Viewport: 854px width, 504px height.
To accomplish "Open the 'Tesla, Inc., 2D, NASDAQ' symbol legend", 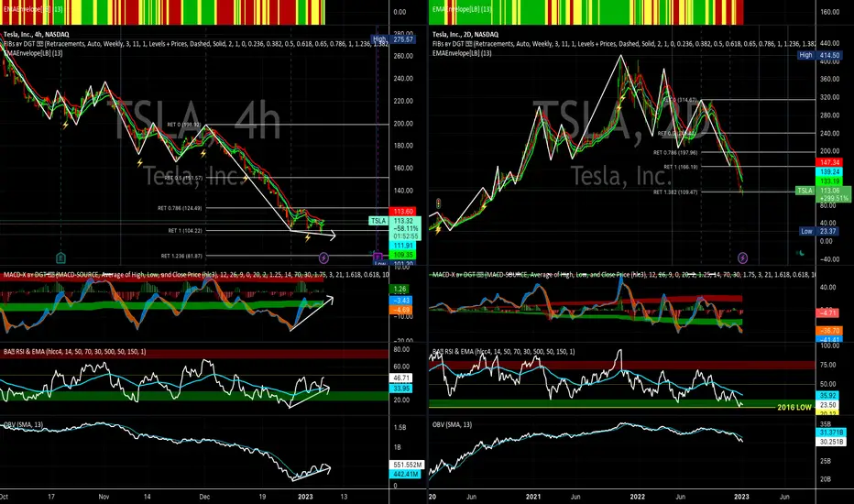I will [465, 34].
